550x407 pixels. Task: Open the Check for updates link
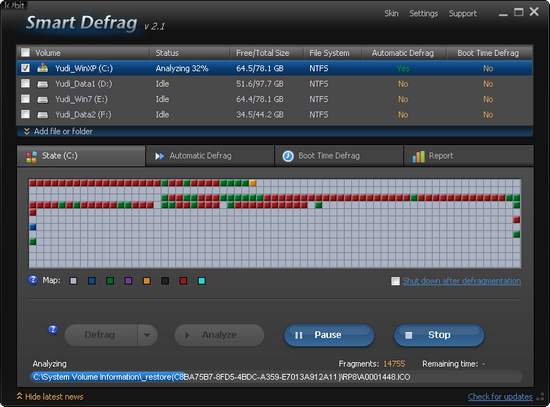tap(500, 396)
